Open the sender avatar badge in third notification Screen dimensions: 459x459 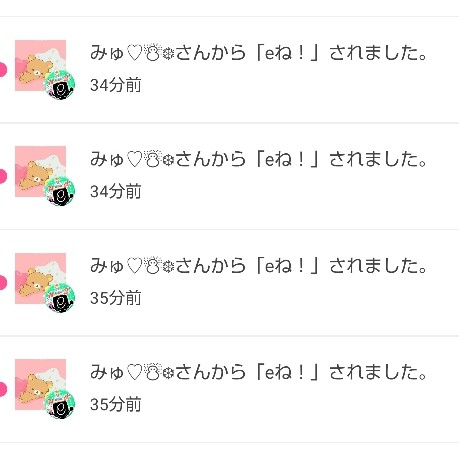click(x=60, y=297)
